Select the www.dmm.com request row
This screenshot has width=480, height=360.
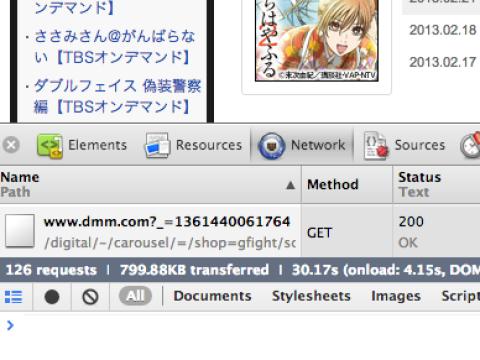[240, 231]
